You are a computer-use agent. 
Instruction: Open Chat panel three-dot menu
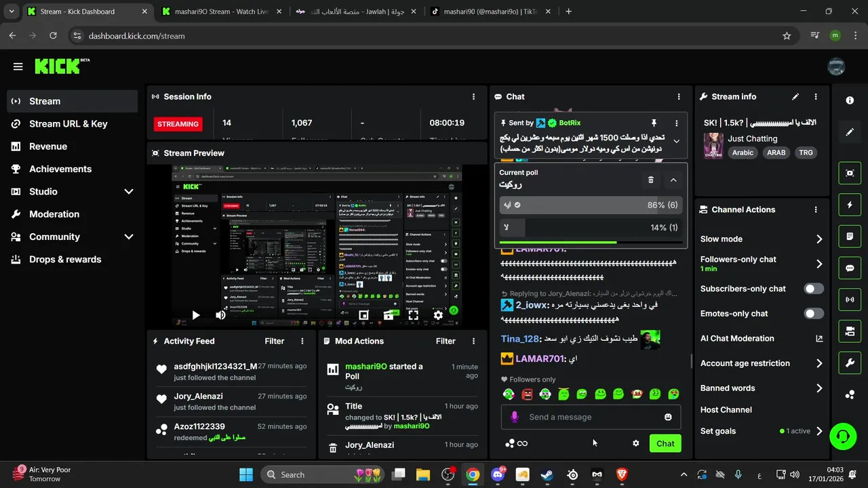click(679, 97)
